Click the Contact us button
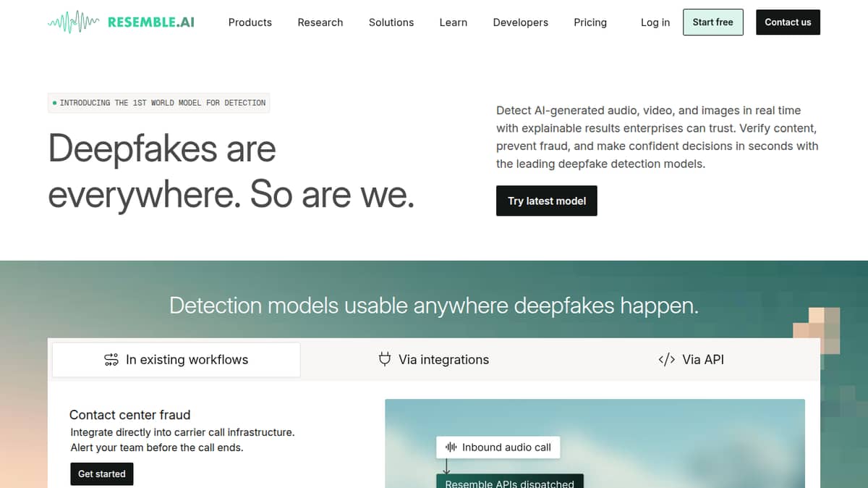The image size is (868, 488). click(788, 22)
